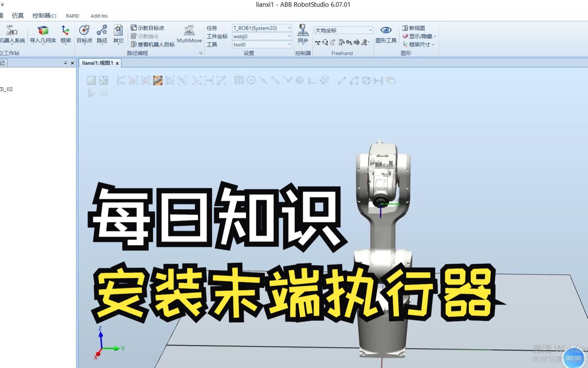Toggle the Body selection mode
588x368 pixels.
(145, 80)
